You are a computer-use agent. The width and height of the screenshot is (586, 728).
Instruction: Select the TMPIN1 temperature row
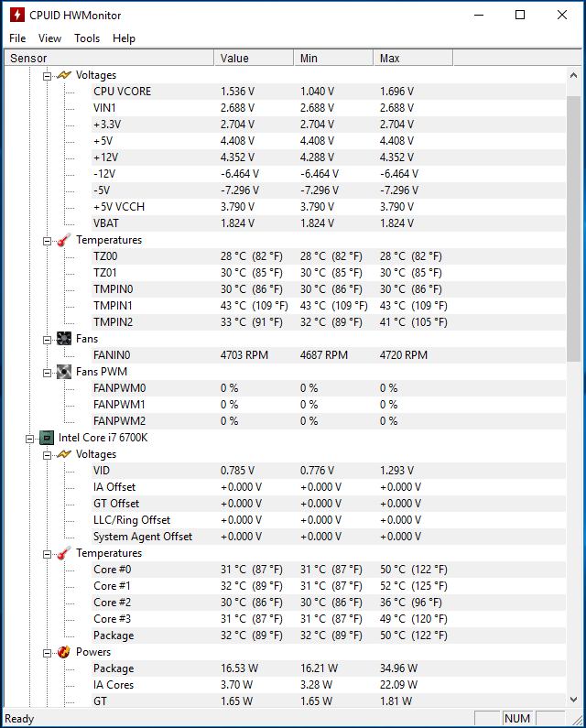[329, 306]
